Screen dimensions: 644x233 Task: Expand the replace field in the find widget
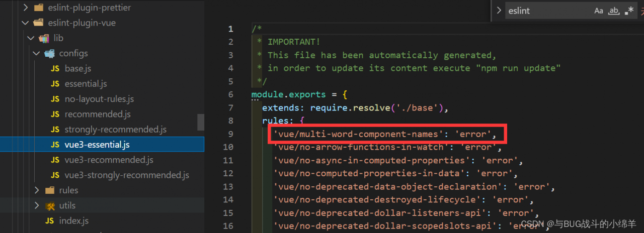point(499,10)
